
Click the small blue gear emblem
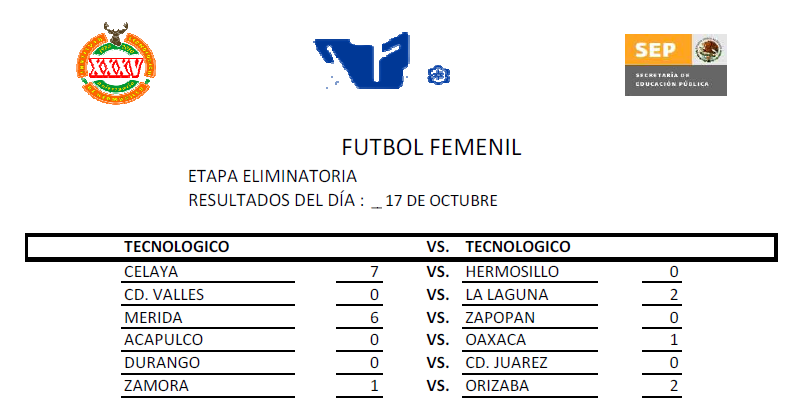pyautogui.click(x=437, y=74)
